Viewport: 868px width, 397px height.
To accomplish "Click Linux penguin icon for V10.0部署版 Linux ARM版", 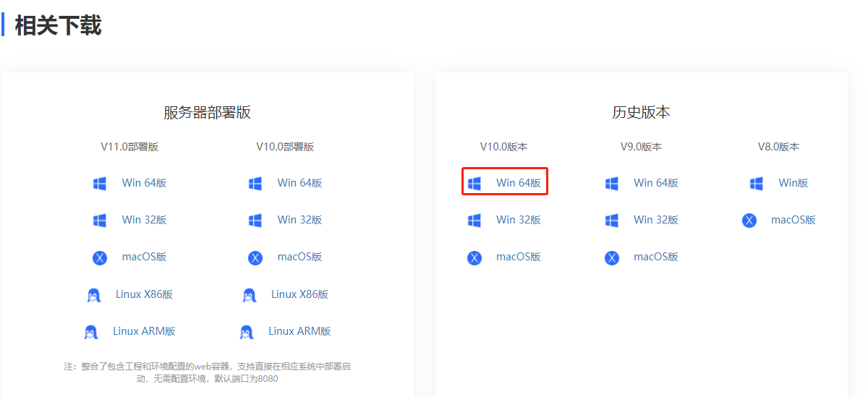I will [x=246, y=332].
